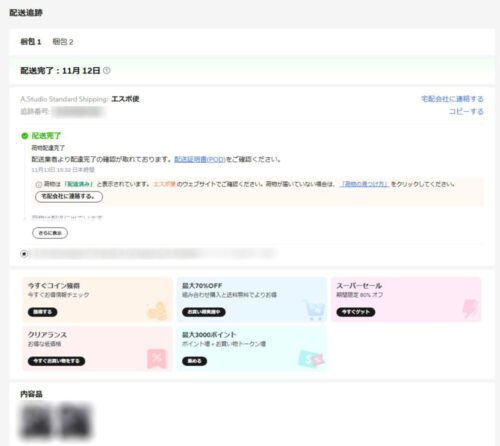Click the エスポ便 carrier name
The image size is (500, 446).
125,99
